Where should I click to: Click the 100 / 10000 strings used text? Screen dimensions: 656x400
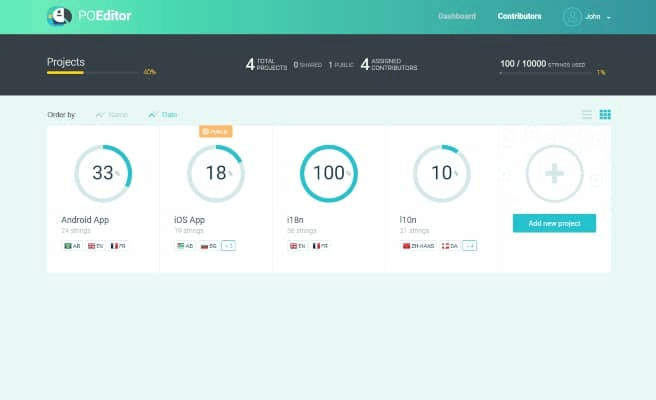543,64
